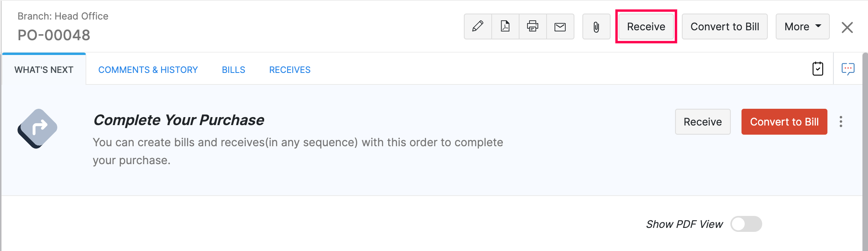Viewport: 868px width, 251px height.
Task: Switch to the BILLS tab
Action: tap(234, 70)
